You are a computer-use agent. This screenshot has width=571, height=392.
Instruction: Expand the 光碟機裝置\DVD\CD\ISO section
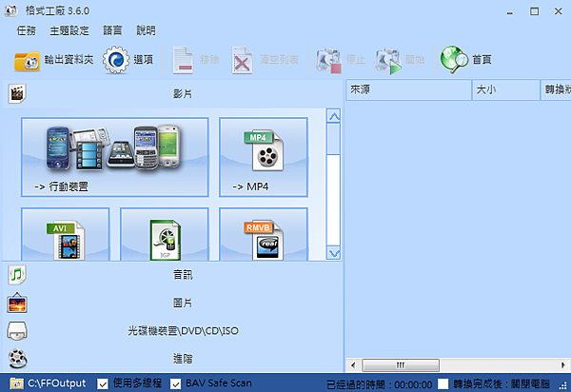point(172,330)
